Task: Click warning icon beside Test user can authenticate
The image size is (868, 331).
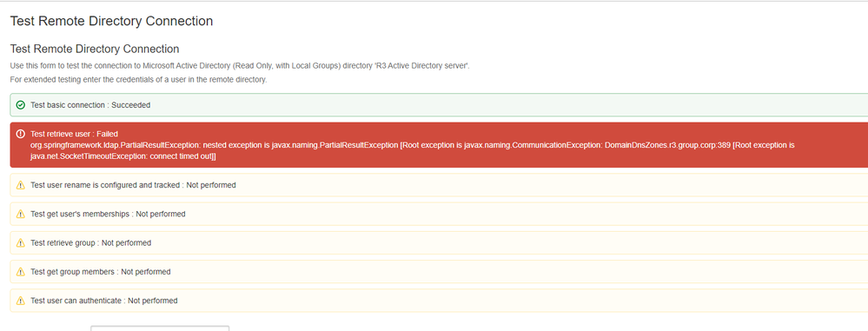Action: (x=21, y=301)
